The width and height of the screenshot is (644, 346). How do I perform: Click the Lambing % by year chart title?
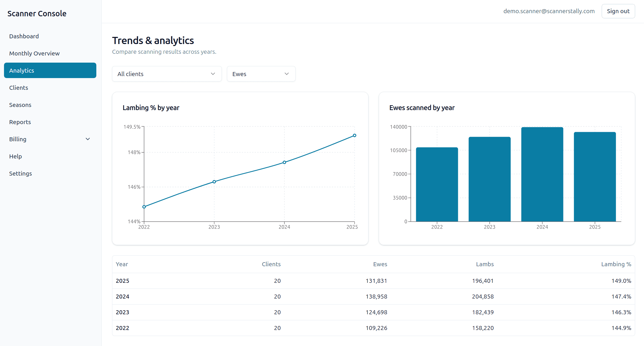[151, 108]
